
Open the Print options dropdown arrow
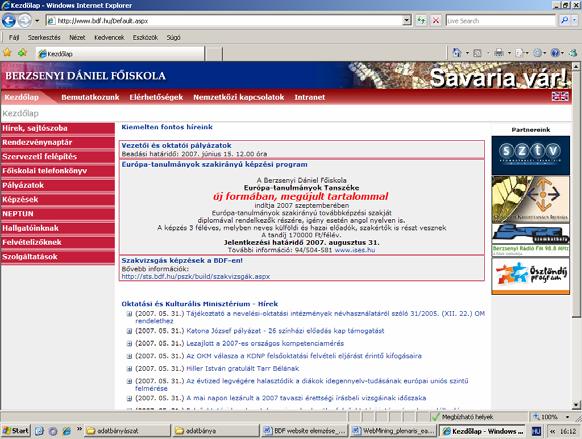click(x=509, y=53)
